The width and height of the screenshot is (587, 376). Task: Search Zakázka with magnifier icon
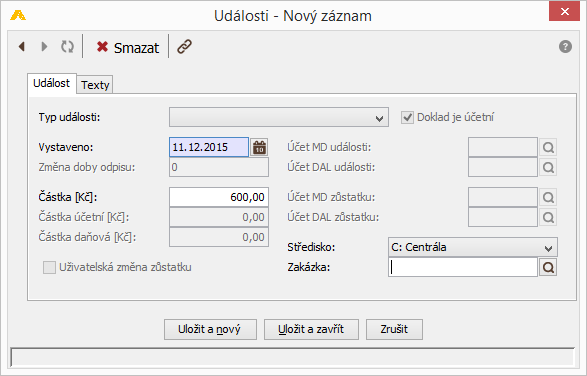548,267
